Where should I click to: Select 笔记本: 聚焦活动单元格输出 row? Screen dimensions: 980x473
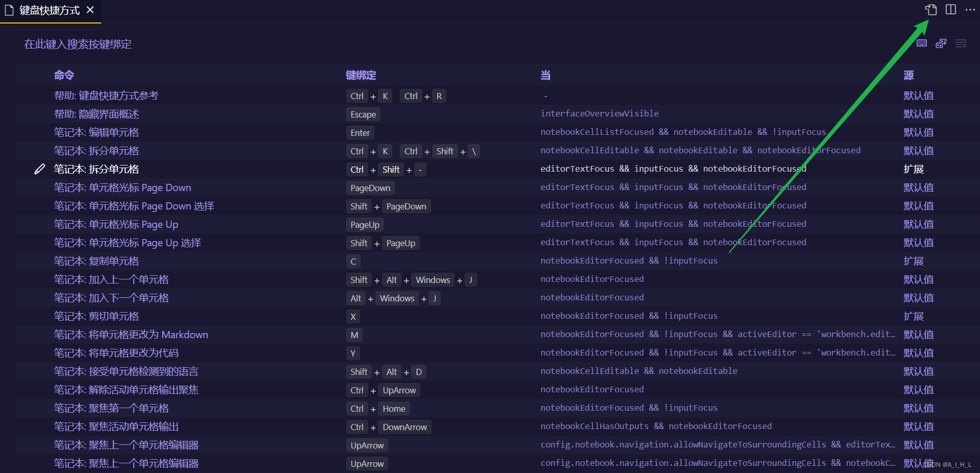point(497,427)
